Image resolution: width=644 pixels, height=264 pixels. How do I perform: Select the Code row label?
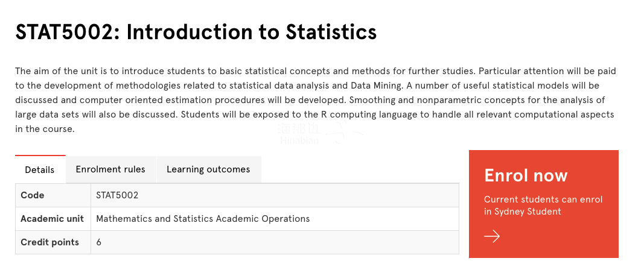(33, 195)
